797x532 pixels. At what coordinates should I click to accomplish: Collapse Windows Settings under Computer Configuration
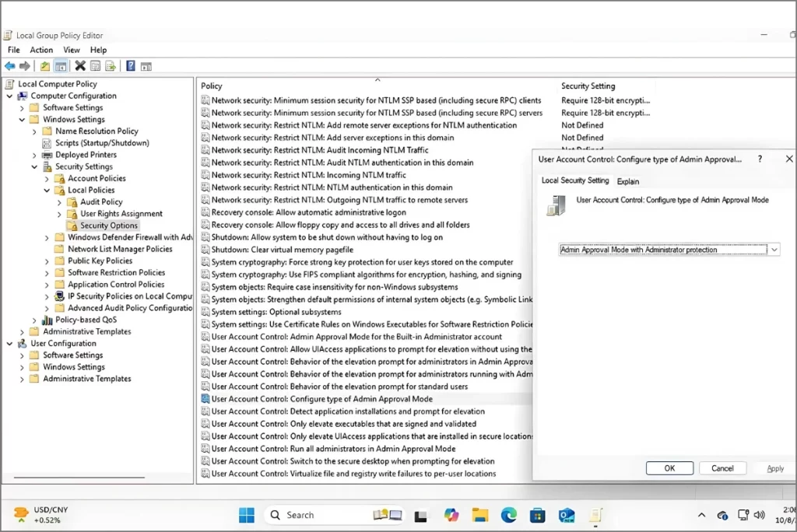point(22,120)
